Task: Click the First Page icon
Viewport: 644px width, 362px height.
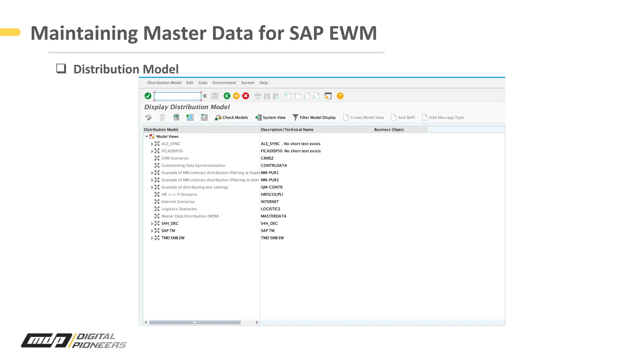Action: pos(288,96)
